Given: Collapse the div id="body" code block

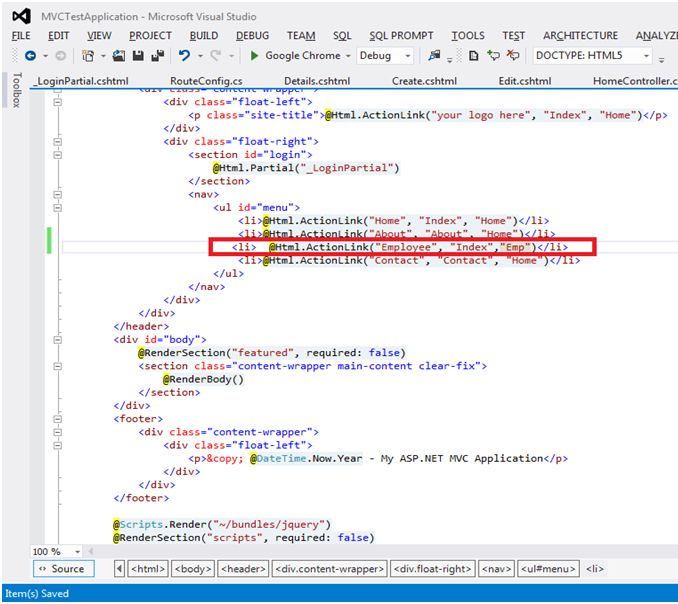Looking at the screenshot, I should [57, 339].
